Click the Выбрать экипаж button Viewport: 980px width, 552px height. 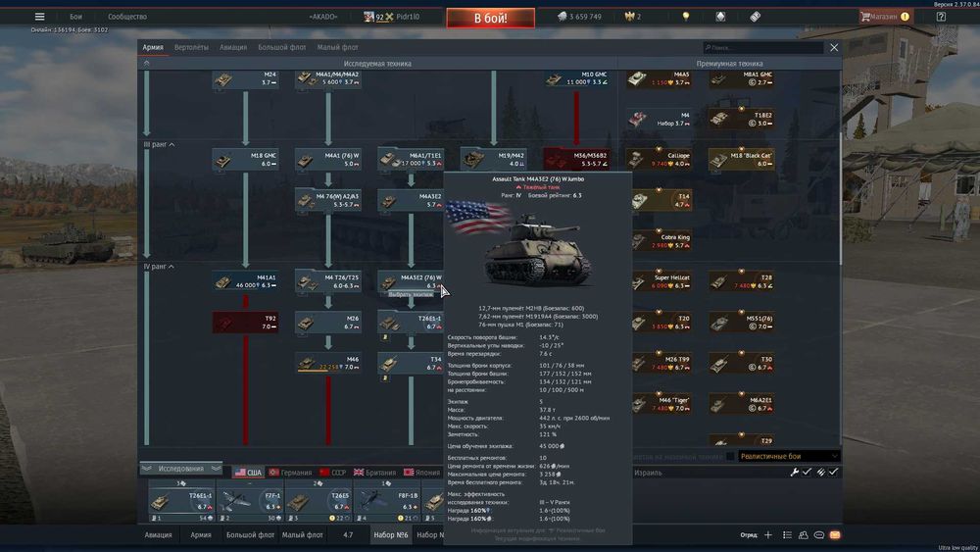[410, 294]
